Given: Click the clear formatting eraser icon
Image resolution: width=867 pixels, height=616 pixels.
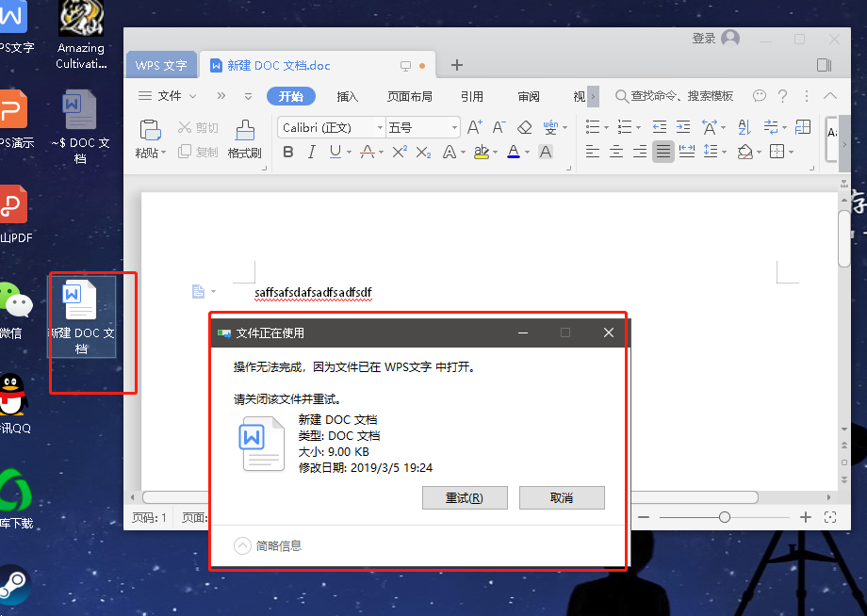Looking at the screenshot, I should point(525,127).
